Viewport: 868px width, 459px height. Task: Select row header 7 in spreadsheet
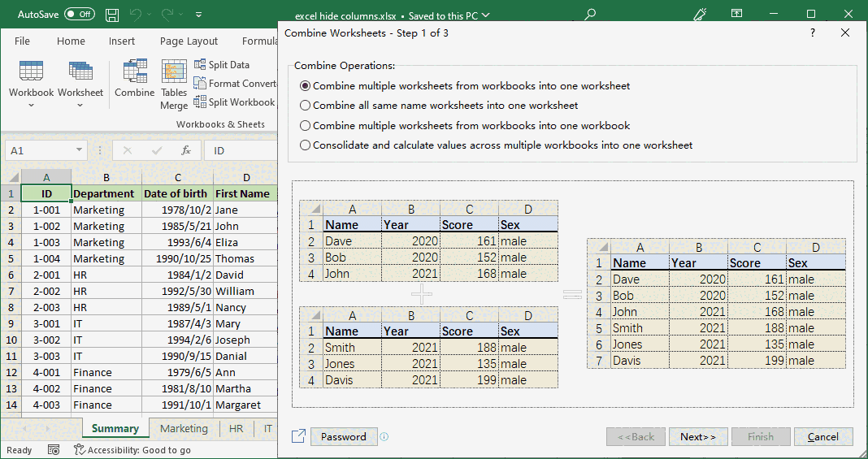(x=11, y=292)
